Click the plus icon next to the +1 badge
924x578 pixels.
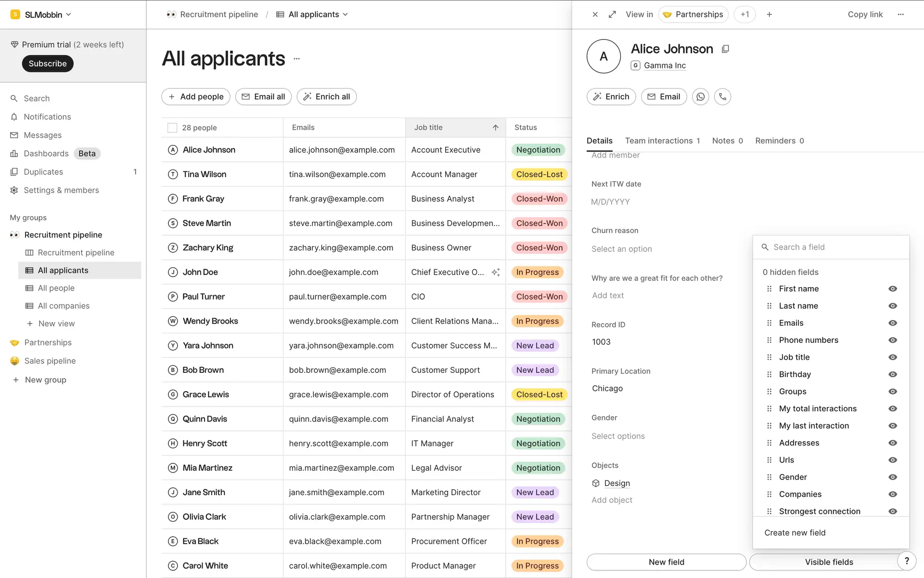pyautogui.click(x=769, y=14)
